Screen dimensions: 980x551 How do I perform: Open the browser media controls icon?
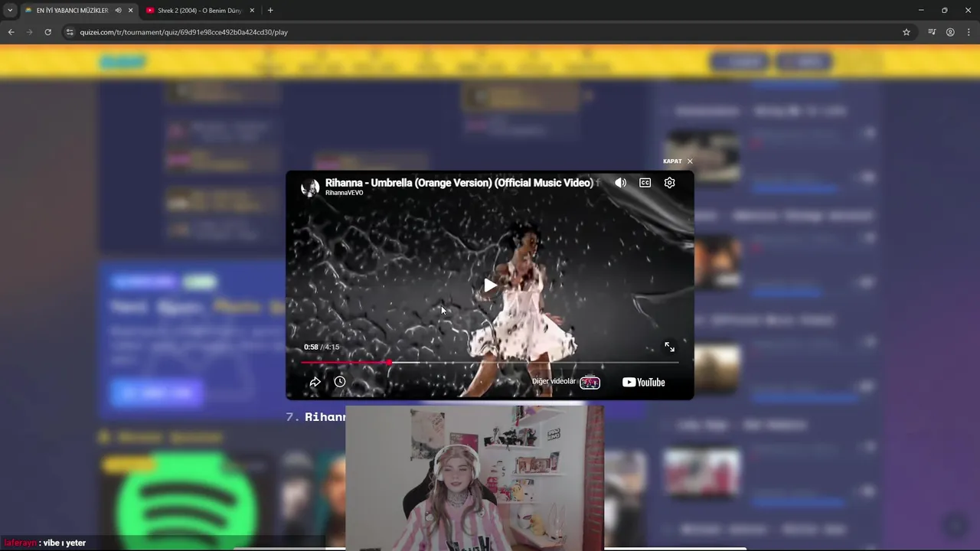pyautogui.click(x=932, y=32)
